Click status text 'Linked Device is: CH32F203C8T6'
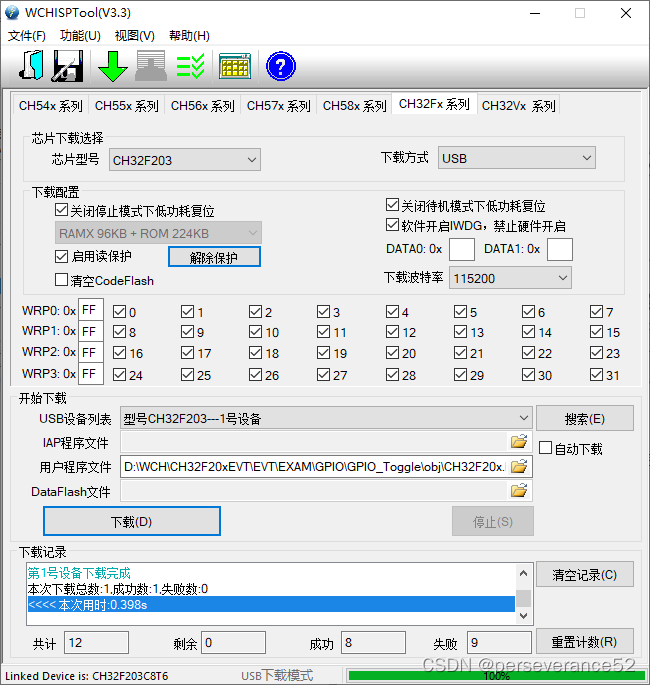Viewport: 650px width, 685px height. click(x=86, y=676)
